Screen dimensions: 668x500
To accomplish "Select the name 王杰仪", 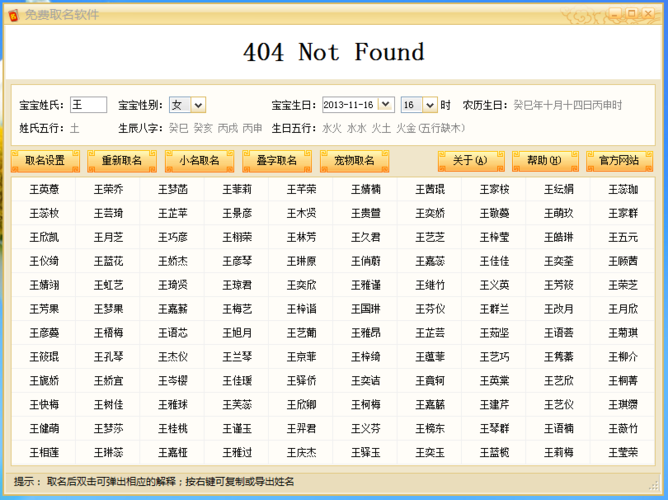I will point(173,356).
